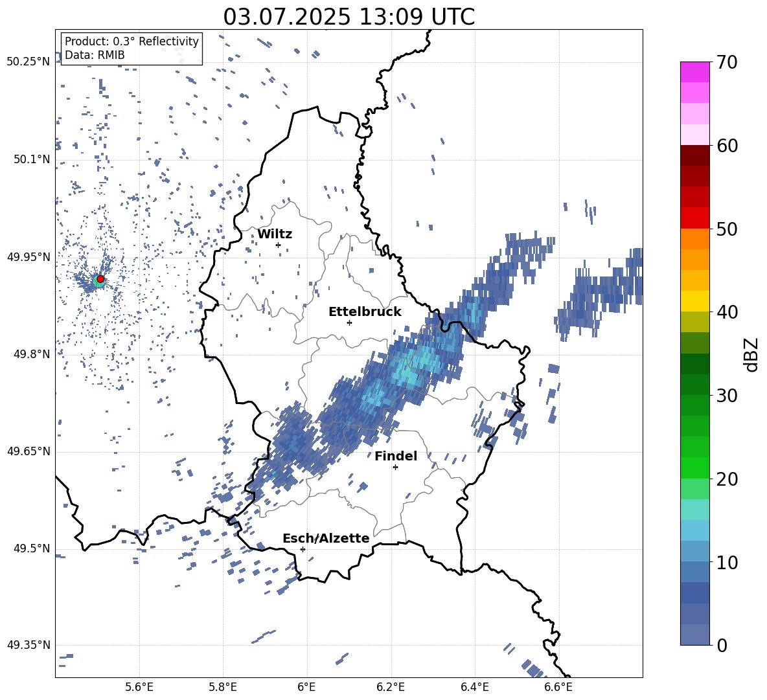Click the 6.4°E longitude label
The width and height of the screenshot is (767, 700).
[474, 688]
